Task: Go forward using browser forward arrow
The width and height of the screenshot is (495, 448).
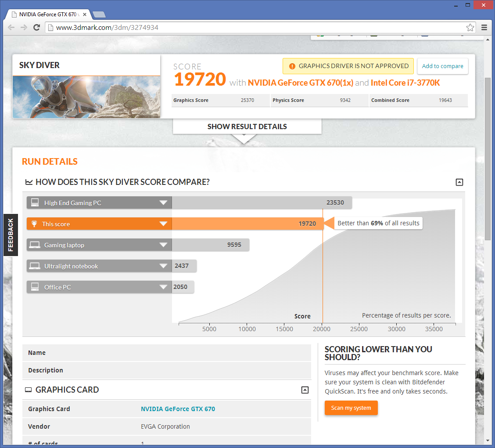Action: (24, 28)
